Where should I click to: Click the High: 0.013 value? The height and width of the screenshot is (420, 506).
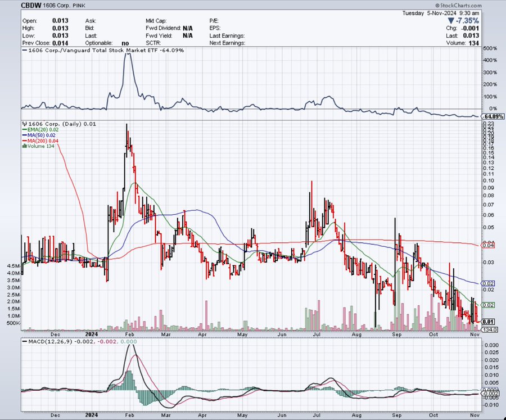click(45, 28)
